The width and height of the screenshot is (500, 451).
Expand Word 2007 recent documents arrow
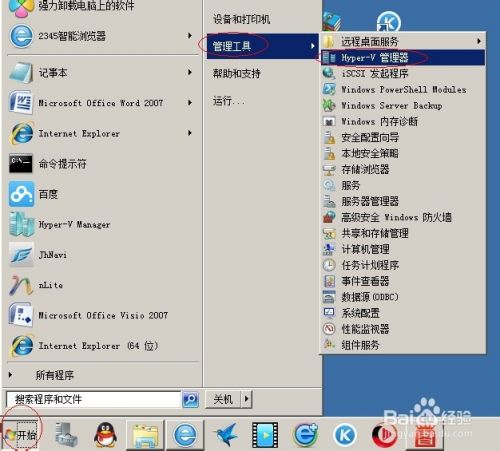pyautogui.click(x=190, y=103)
